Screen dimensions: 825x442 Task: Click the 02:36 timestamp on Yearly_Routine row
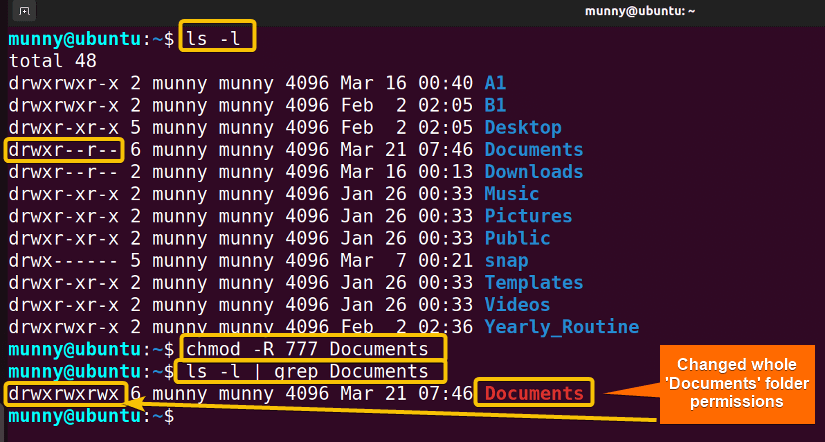tap(446, 327)
